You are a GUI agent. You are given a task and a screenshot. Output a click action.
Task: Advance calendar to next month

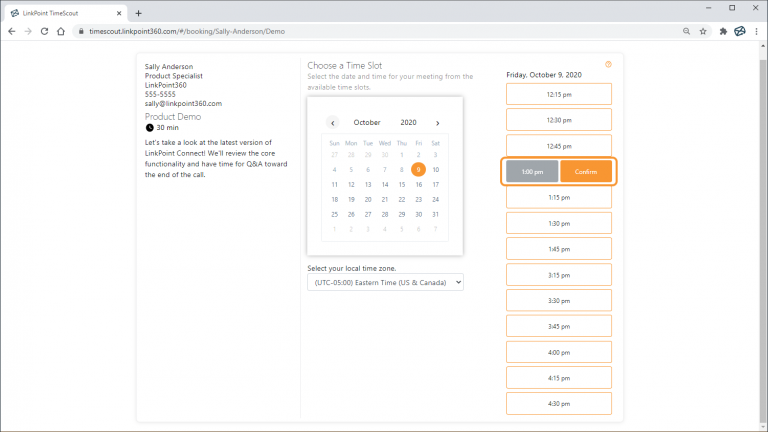point(437,123)
